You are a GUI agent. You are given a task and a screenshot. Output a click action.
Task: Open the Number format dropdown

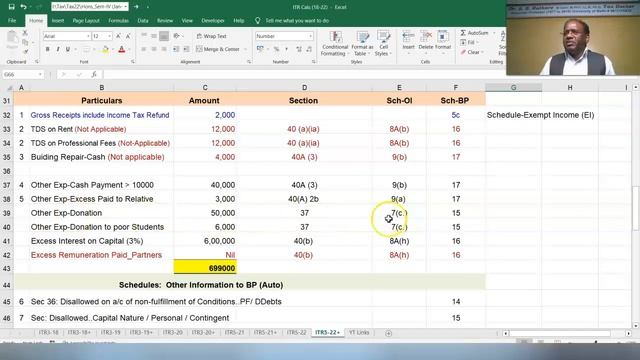point(310,36)
